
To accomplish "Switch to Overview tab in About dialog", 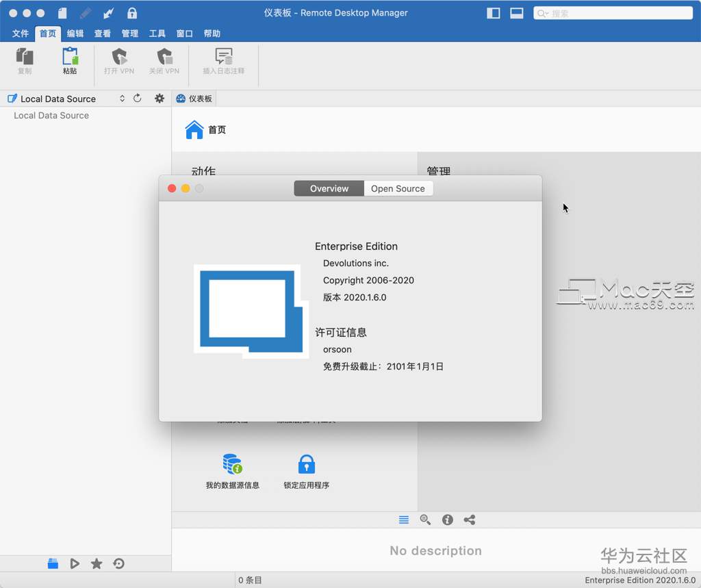I will pos(329,188).
